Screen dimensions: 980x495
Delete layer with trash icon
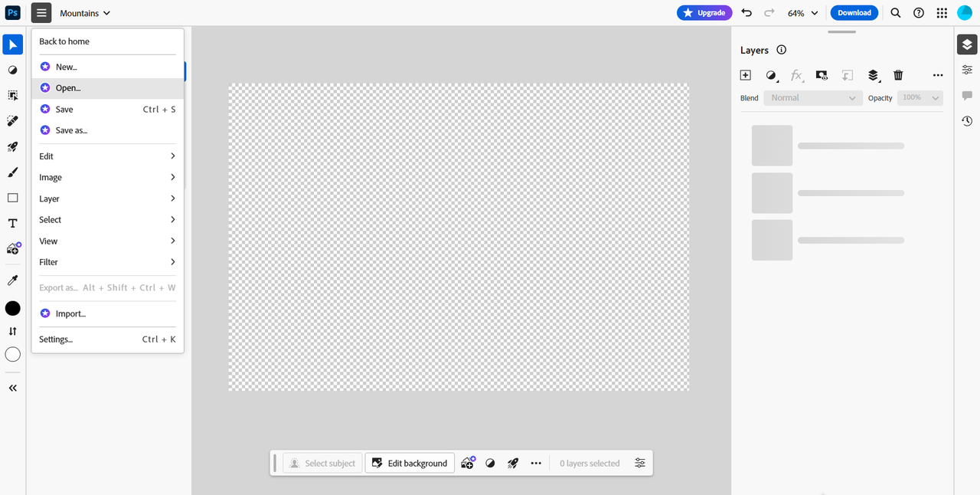899,75
